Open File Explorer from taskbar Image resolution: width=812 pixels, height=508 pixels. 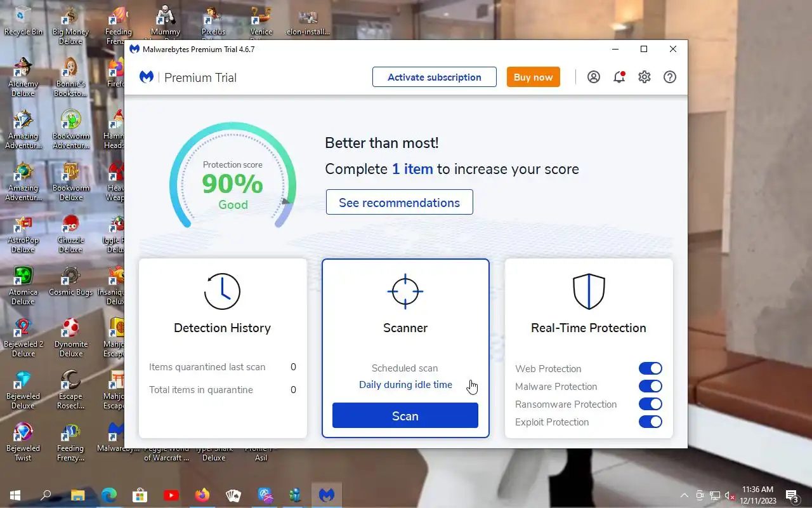click(77, 495)
